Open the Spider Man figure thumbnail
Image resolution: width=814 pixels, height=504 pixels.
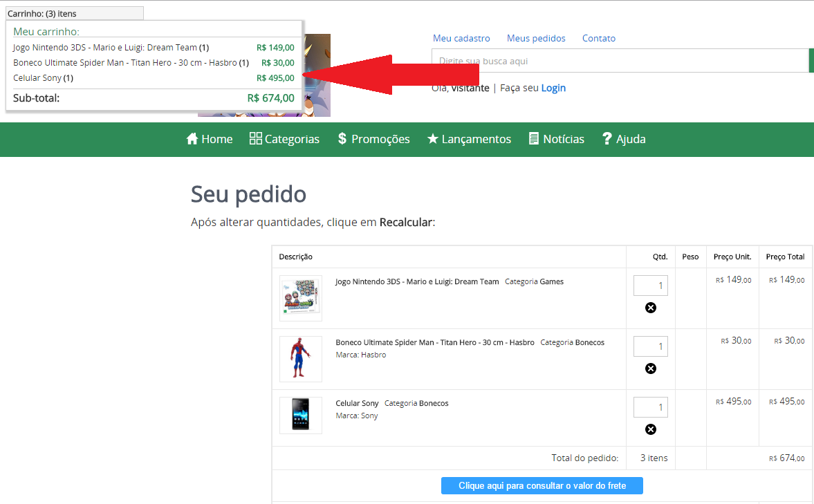point(301,359)
